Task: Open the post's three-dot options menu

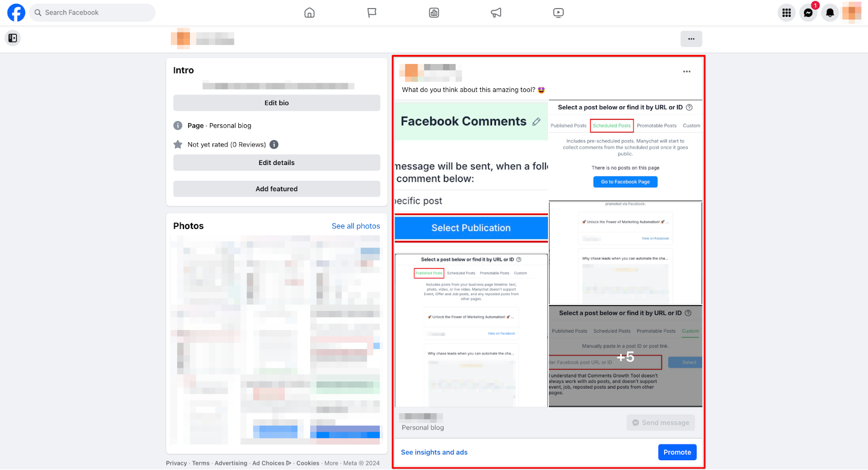Action: click(687, 72)
